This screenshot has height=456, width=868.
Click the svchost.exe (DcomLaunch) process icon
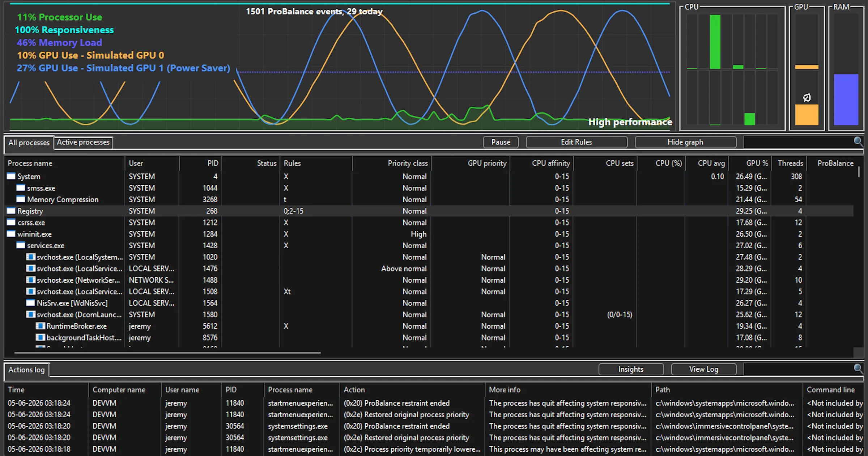30,314
